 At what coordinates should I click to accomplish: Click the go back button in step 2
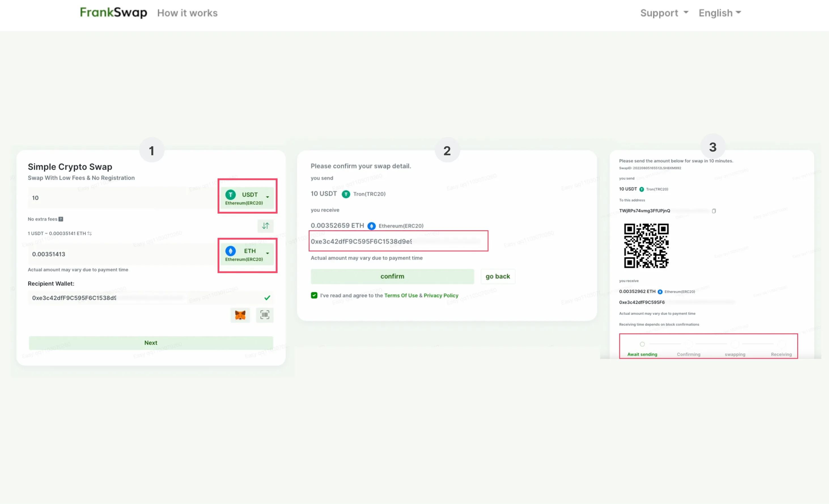pos(497,275)
